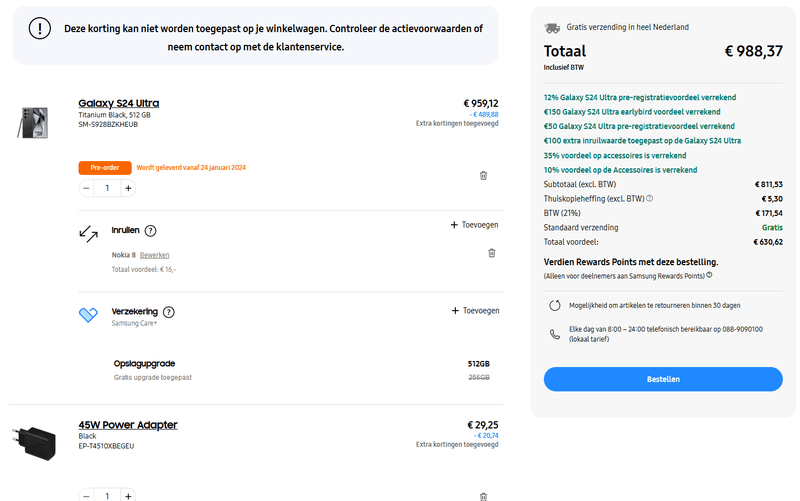
Task: Increase Galaxy S24 Ultra quantity
Action: (128, 188)
